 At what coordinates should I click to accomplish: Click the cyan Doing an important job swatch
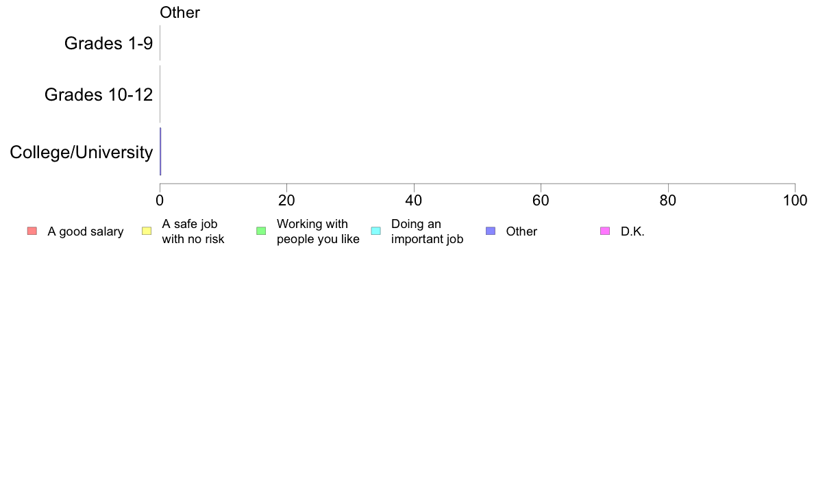pyautogui.click(x=376, y=231)
